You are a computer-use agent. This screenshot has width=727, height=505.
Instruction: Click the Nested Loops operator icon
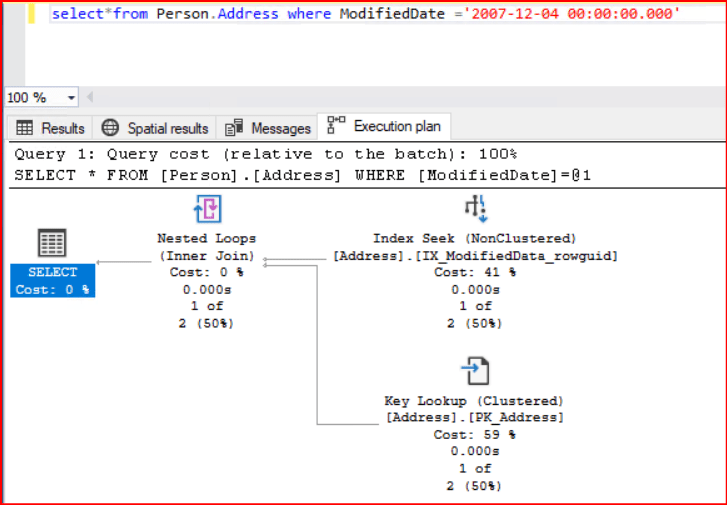click(x=206, y=209)
